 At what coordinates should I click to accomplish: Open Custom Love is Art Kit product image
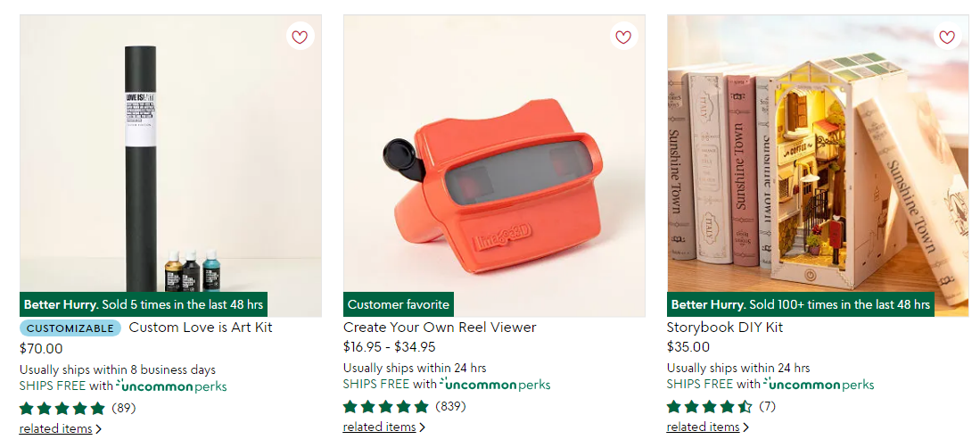(170, 166)
